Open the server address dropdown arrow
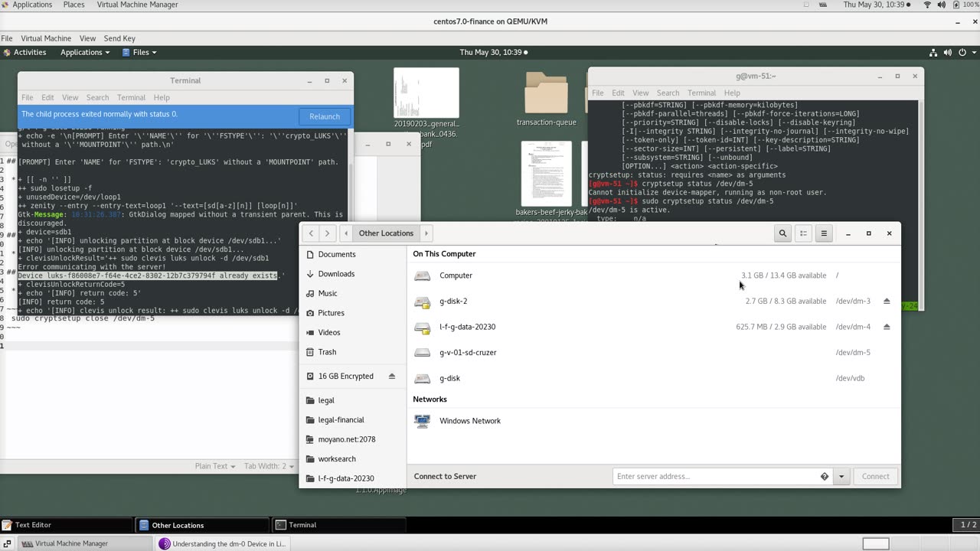The height and width of the screenshot is (551, 980). [841, 476]
